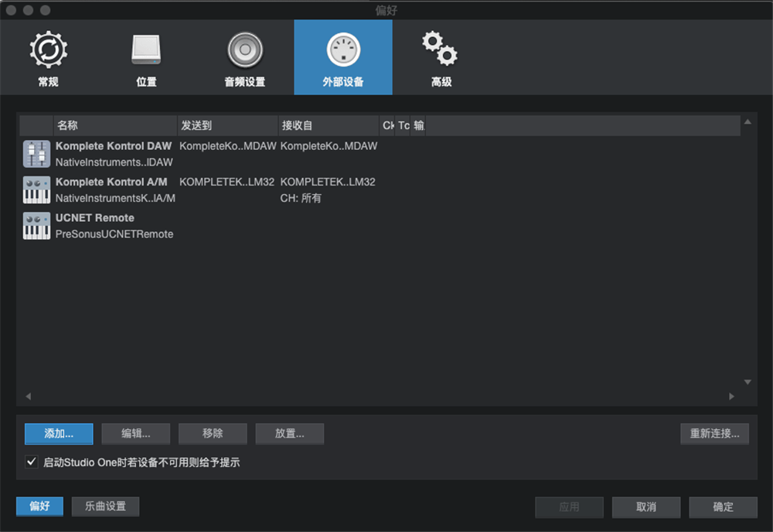This screenshot has height=532, width=773.
Task: Click the KompleteKo..MDAW receive-from cell
Action: pyautogui.click(x=329, y=146)
